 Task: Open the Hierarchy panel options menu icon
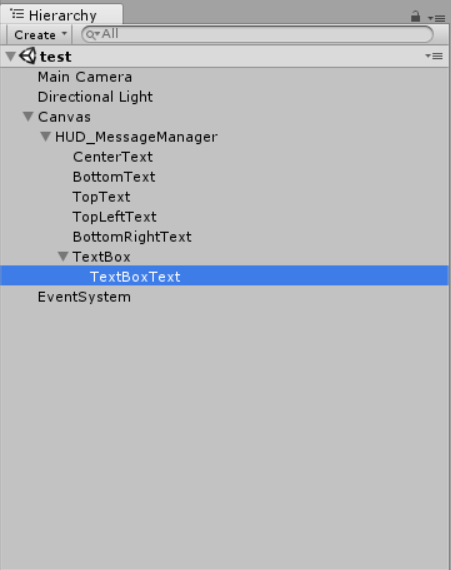coord(436,18)
